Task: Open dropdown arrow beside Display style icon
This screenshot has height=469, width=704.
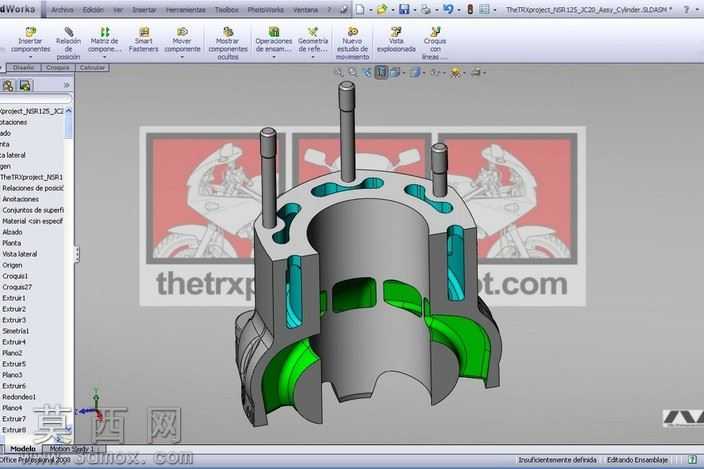Action: click(x=424, y=73)
